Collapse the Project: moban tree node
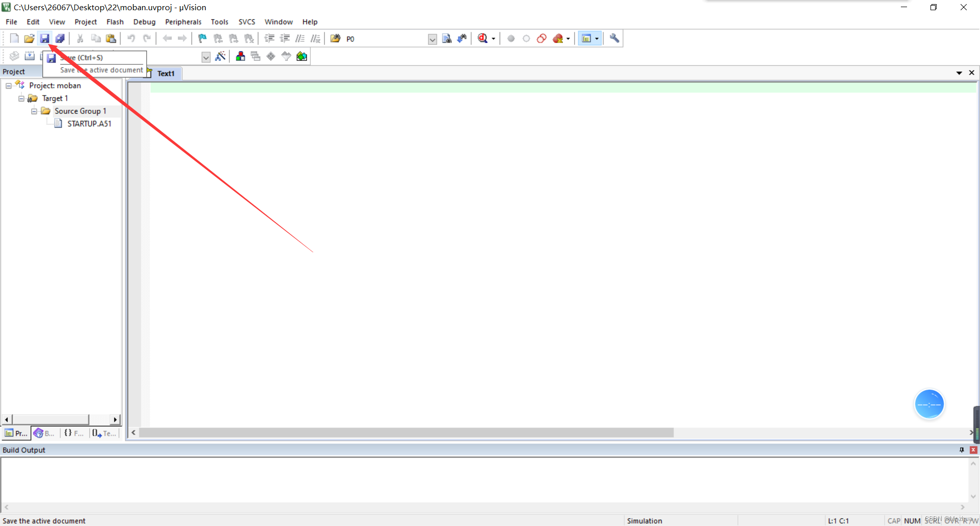The image size is (980, 526). pos(9,86)
